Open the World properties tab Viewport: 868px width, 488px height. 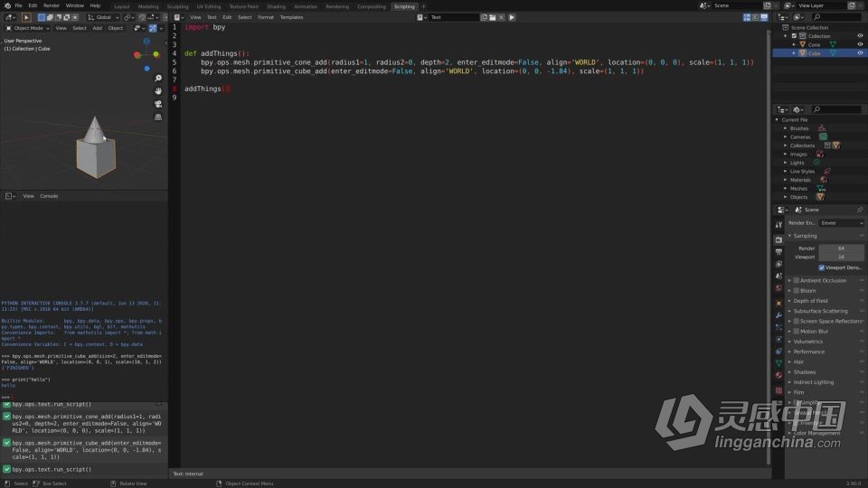(778, 288)
